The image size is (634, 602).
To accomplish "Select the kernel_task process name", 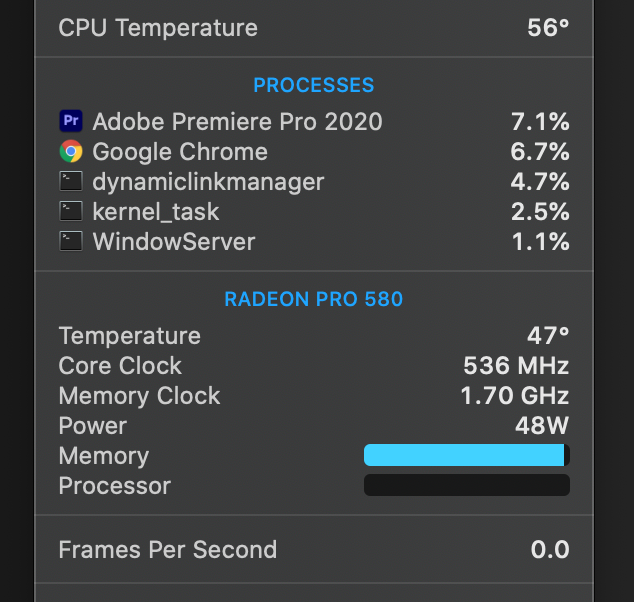I will coord(156,212).
